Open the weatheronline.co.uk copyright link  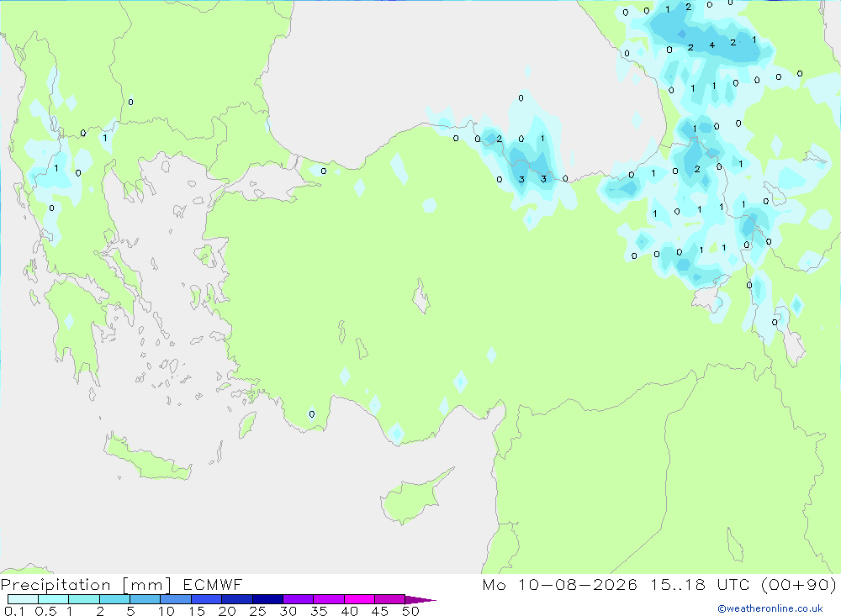pos(770,608)
